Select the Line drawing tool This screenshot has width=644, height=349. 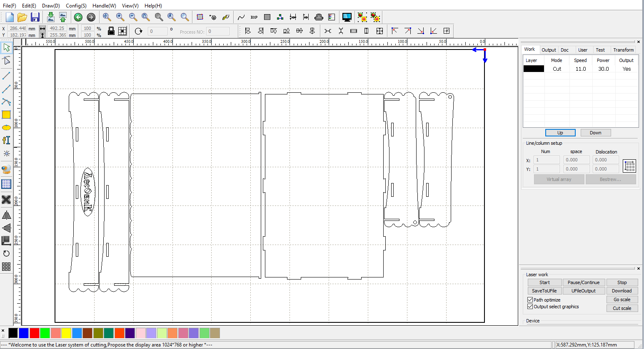pyautogui.click(x=6, y=76)
